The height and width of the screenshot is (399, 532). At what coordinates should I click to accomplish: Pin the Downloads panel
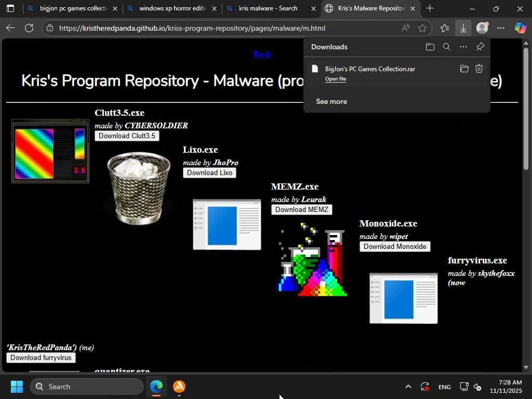(x=480, y=47)
